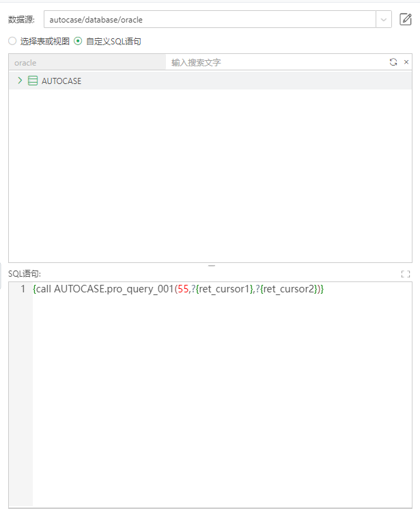
Task: Click the 数据源 label
Action: 22,20
